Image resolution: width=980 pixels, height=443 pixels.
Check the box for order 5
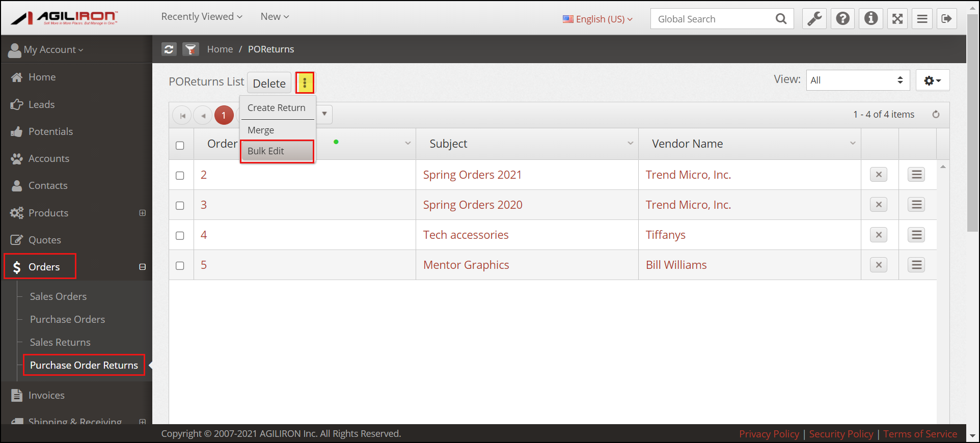coord(180,266)
